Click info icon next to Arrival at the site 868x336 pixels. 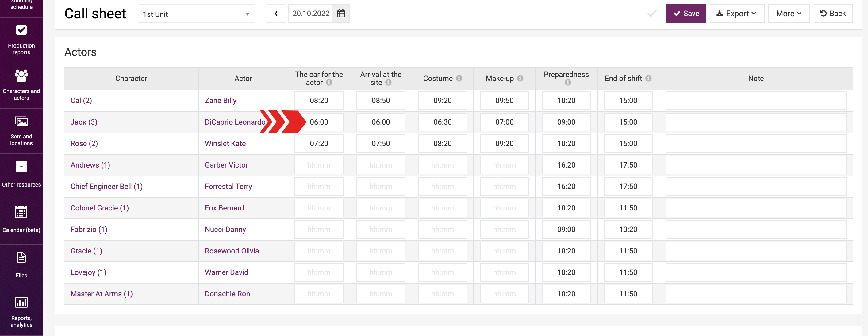point(388,83)
